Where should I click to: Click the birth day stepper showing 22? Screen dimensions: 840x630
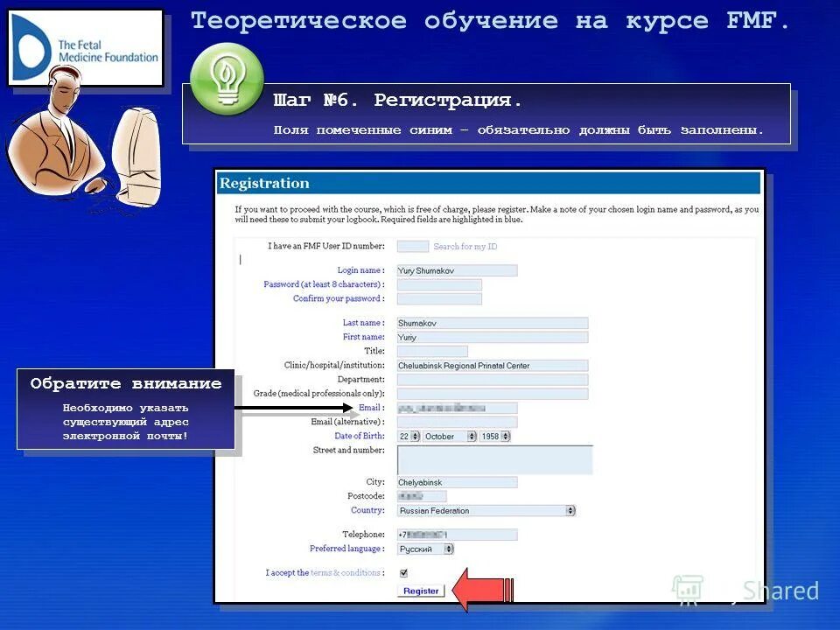[408, 435]
